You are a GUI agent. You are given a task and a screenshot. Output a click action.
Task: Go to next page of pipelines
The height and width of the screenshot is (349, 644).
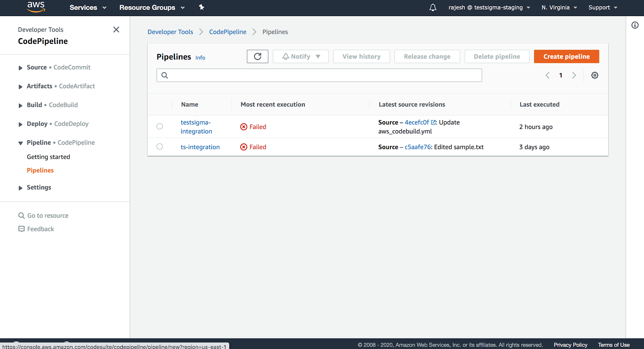point(574,75)
